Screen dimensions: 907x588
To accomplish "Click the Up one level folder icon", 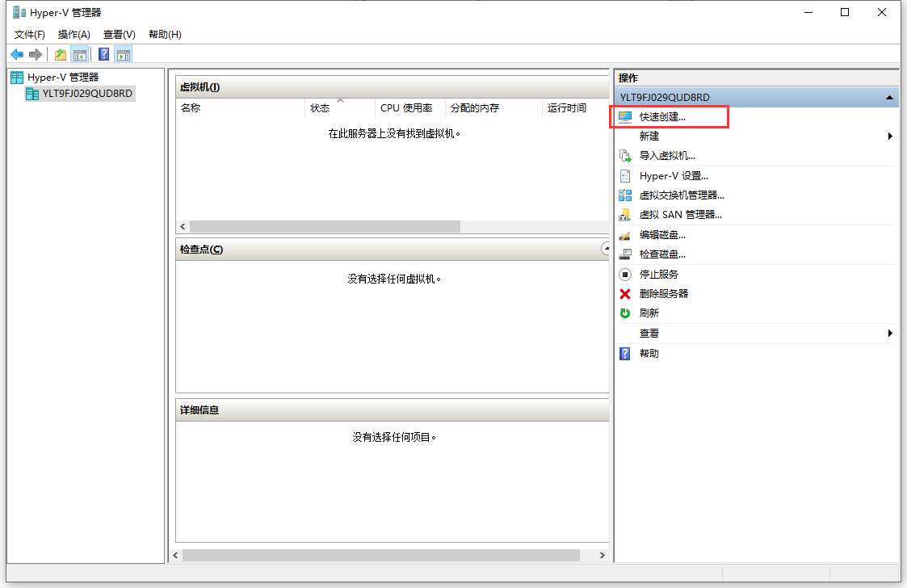I will tap(61, 55).
